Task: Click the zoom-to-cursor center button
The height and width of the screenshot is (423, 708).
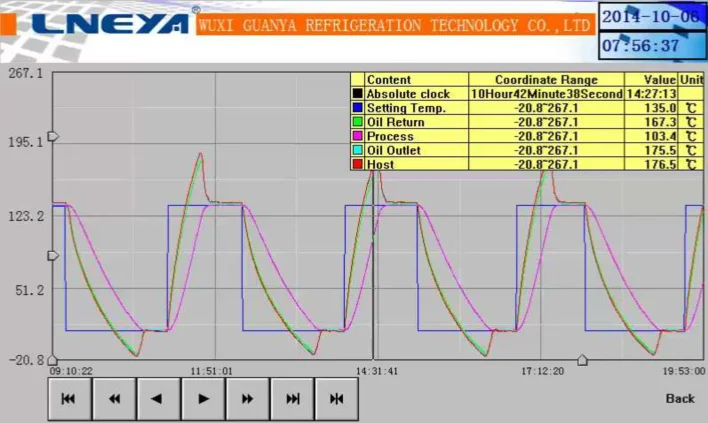Action: tap(336, 399)
